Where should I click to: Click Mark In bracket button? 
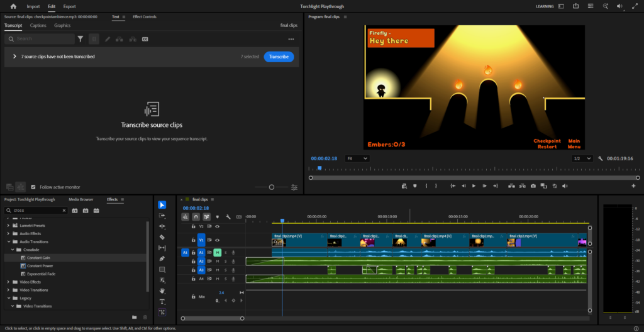pyautogui.click(x=426, y=185)
